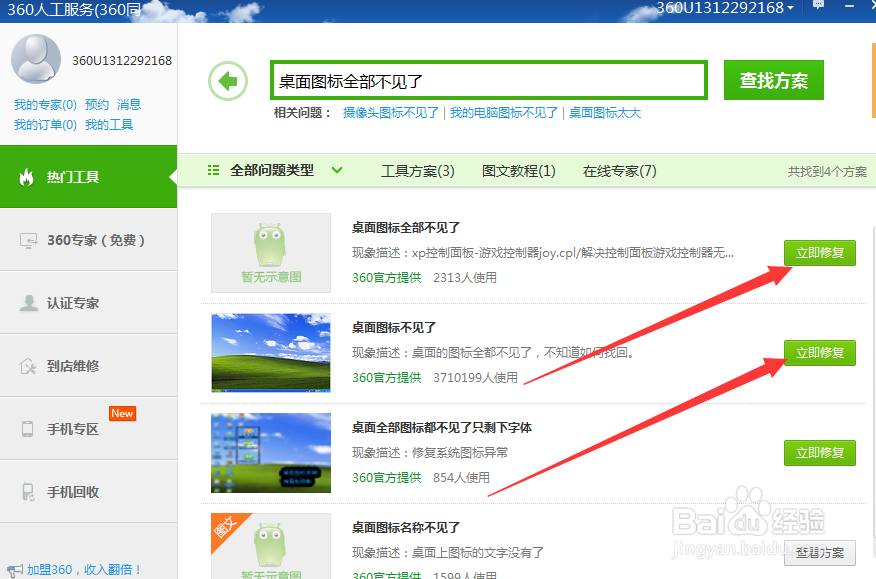The image size is (876, 579).
Task: Open 到店维修 in the sidebar
Action: click(x=88, y=366)
